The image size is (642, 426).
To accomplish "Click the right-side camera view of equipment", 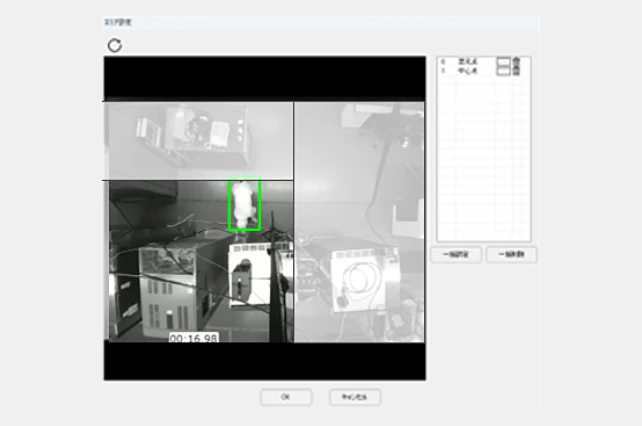I will tap(359, 220).
